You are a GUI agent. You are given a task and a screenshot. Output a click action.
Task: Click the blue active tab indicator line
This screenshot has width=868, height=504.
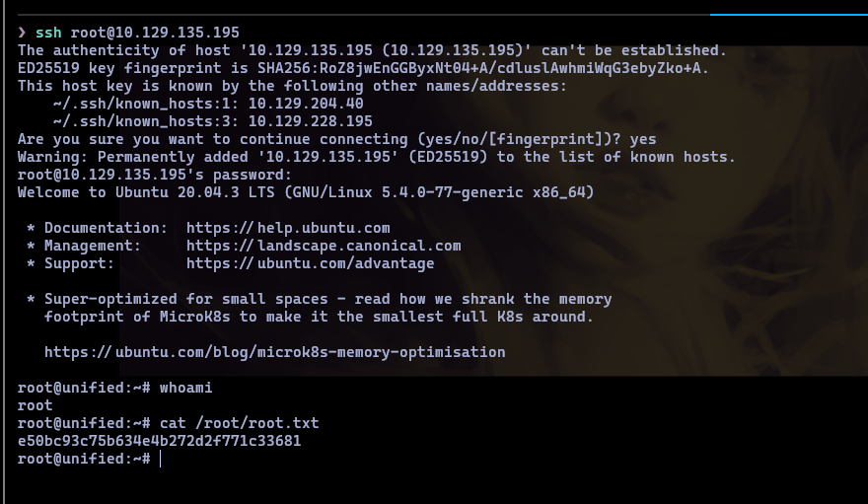[x=788, y=14]
